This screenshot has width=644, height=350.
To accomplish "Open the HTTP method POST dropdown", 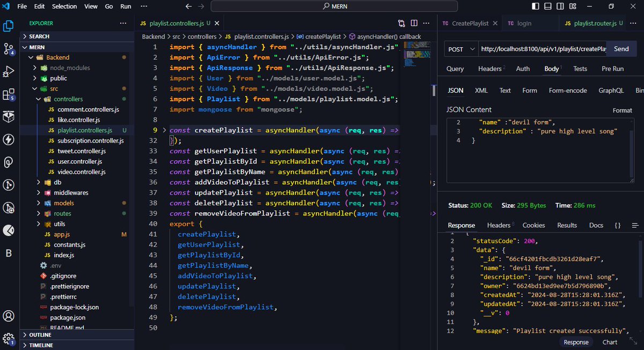I will click(462, 49).
